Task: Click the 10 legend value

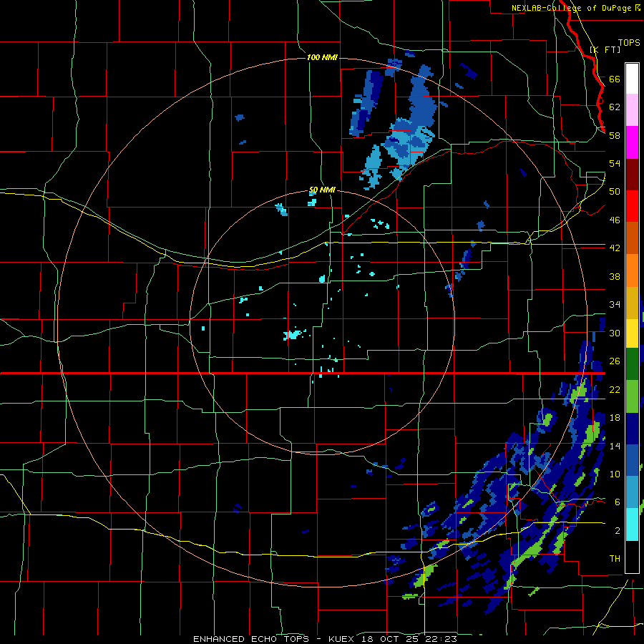Action: tap(615, 474)
